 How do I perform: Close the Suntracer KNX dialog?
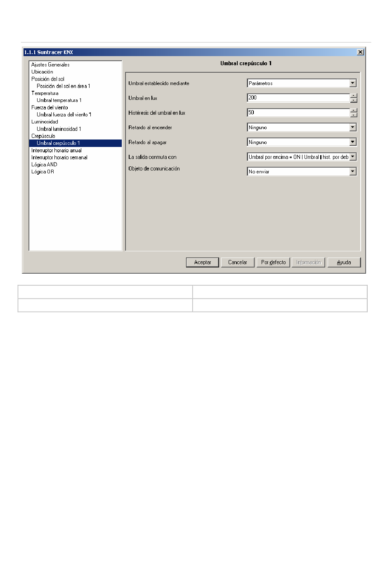click(x=360, y=52)
